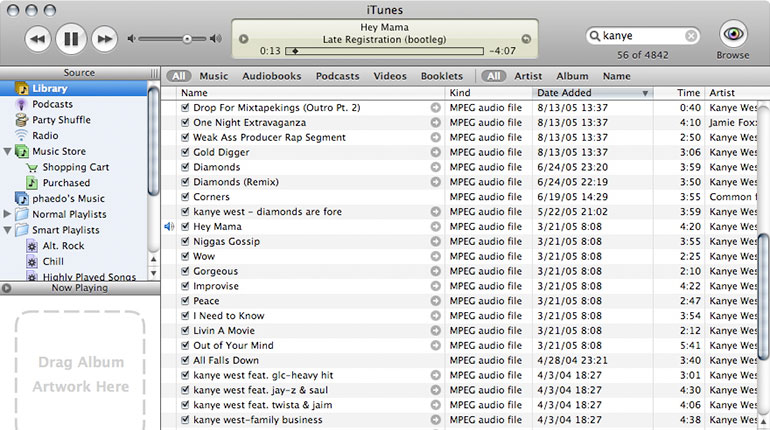The image size is (770, 430).
Task: Click the Source list scroll-down arrow
Action: coord(154,273)
